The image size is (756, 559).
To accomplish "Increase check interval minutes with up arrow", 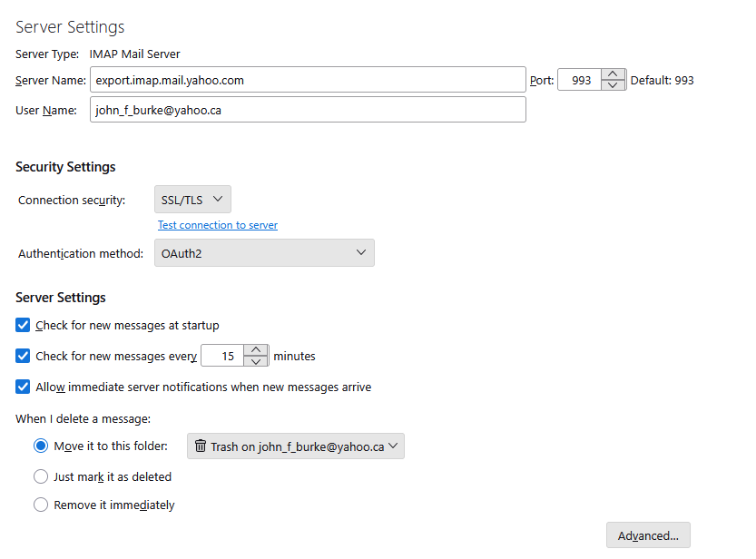I will click(x=258, y=350).
